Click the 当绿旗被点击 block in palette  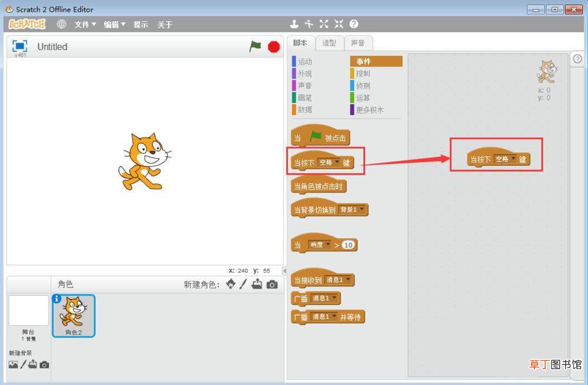[320, 136]
